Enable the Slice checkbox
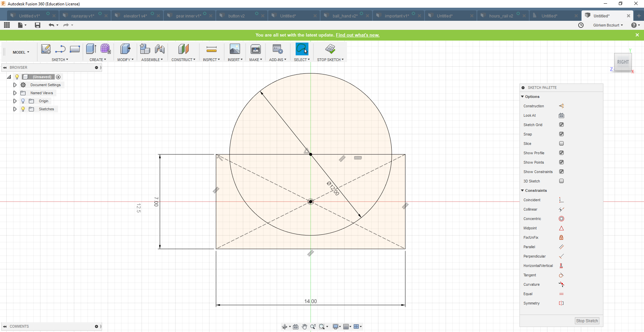 pos(561,144)
